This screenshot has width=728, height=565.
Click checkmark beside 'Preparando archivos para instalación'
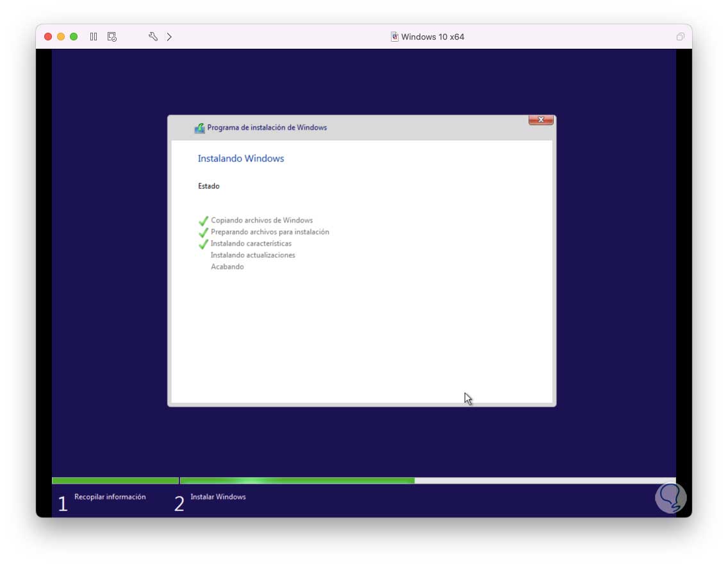(203, 232)
